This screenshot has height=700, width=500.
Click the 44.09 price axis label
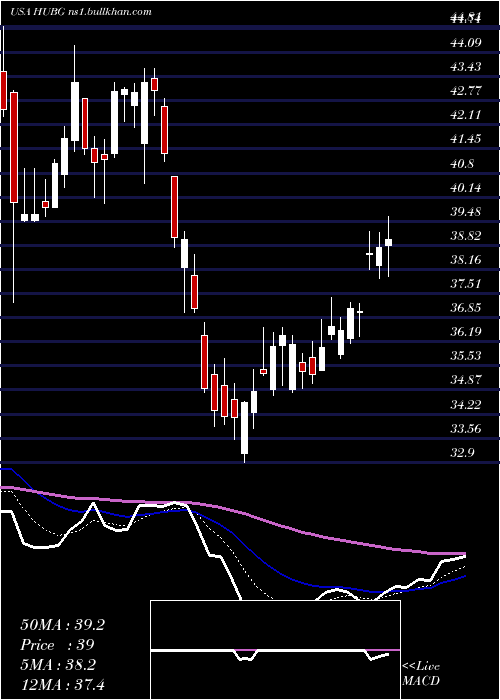pyautogui.click(x=466, y=43)
